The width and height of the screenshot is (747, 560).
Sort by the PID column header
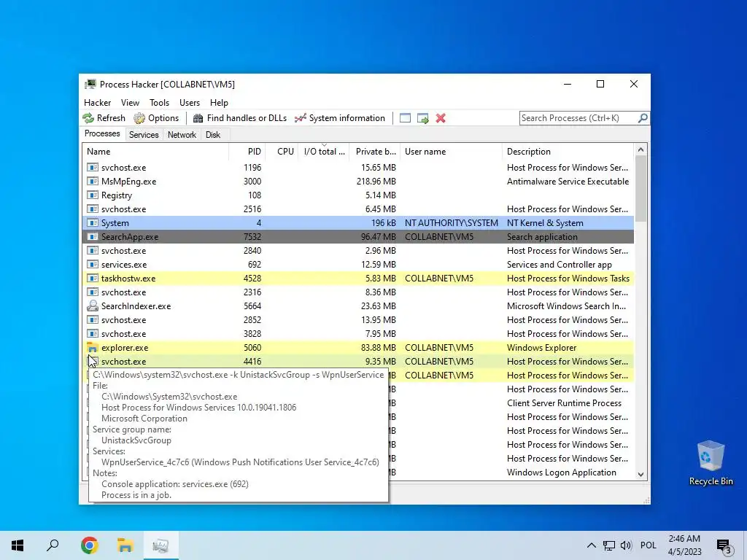point(247,152)
